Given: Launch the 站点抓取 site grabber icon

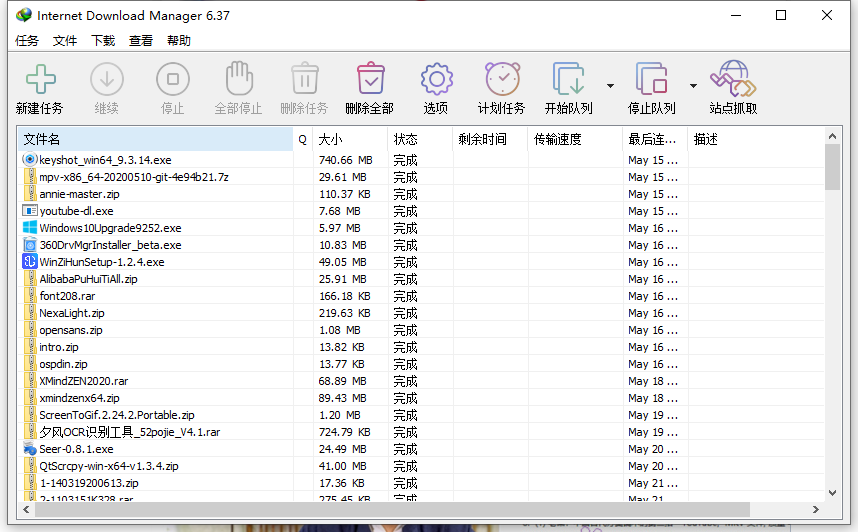Looking at the screenshot, I should pyautogui.click(x=733, y=79).
